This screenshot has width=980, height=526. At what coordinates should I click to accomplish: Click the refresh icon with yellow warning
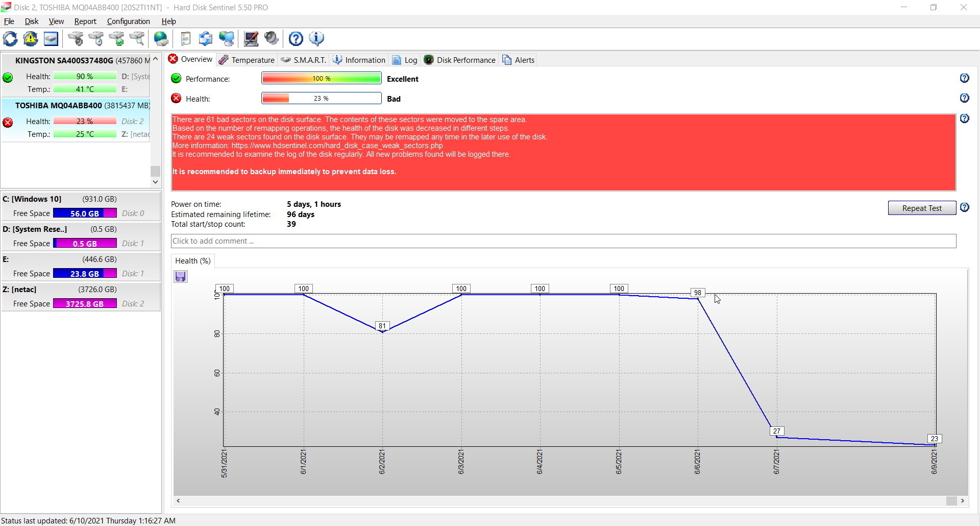31,39
